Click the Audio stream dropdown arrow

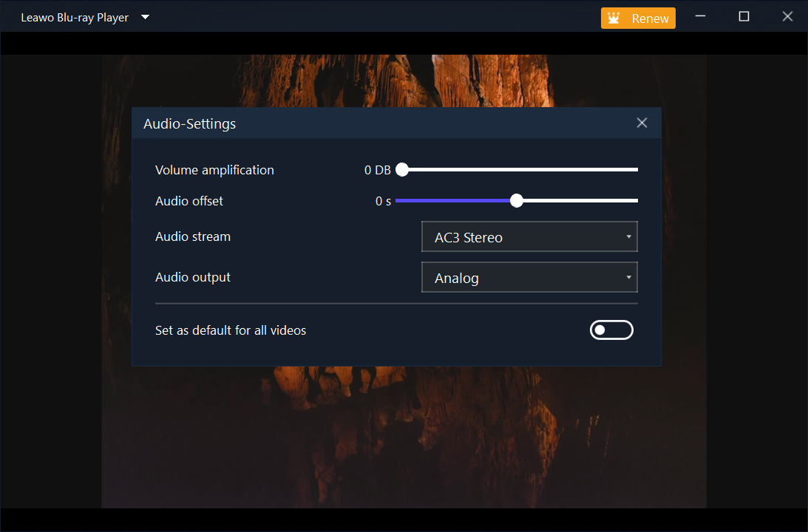coord(628,236)
